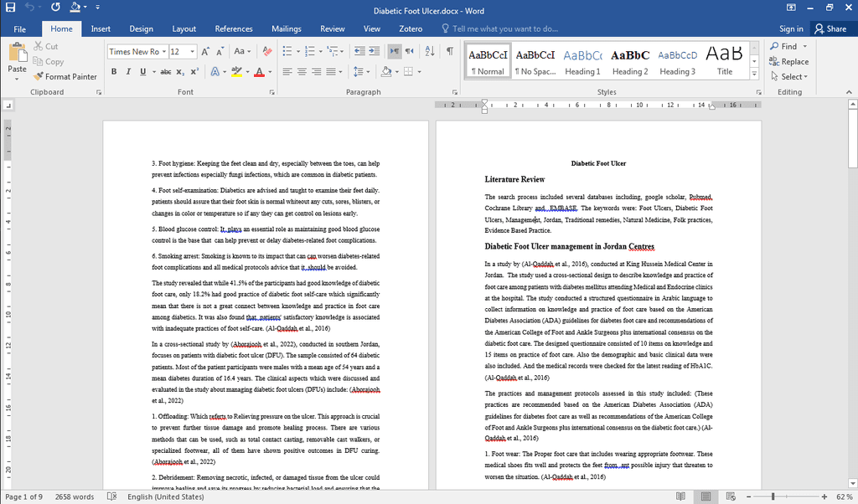Apply the Title style

tap(725, 61)
